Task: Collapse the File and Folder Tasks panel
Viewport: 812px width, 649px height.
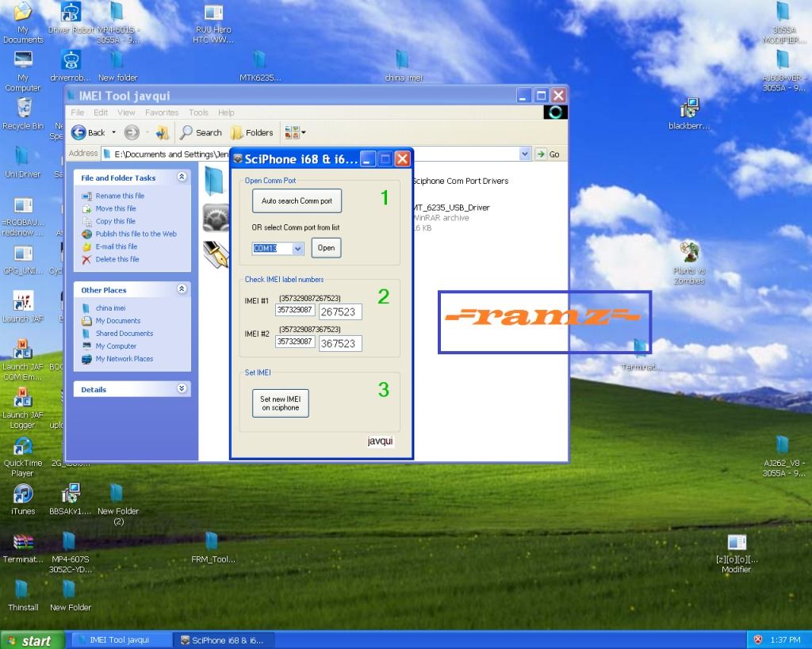Action: coord(182,178)
